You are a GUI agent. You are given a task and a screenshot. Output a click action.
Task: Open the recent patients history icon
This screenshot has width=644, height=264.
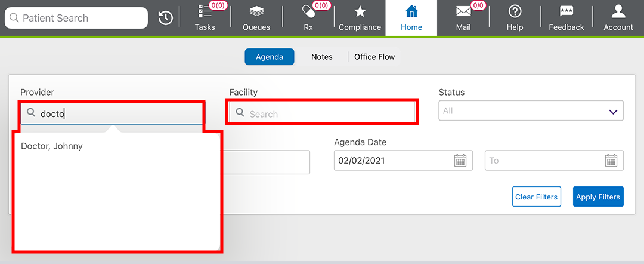(166, 19)
